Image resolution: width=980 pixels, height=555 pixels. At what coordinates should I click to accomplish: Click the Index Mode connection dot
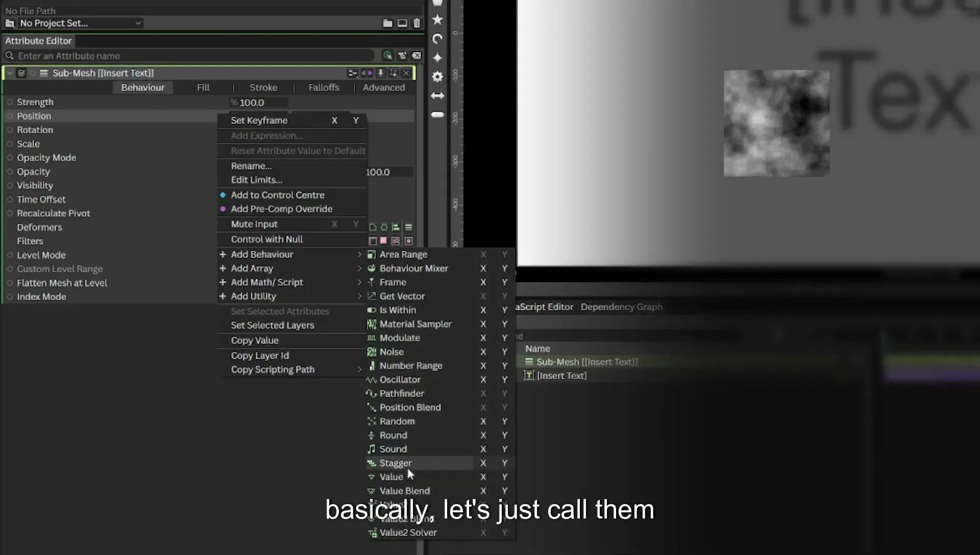[10, 297]
